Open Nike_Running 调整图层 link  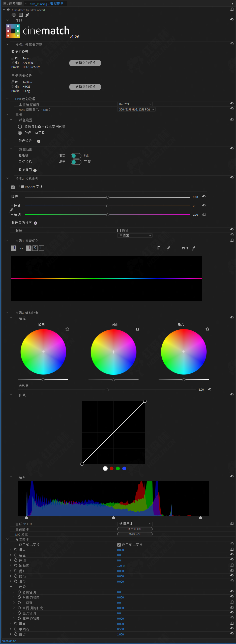click(x=46, y=4)
